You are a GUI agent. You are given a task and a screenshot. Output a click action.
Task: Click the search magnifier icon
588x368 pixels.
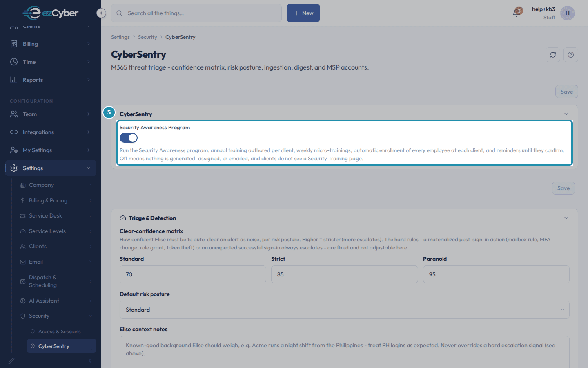[119, 13]
